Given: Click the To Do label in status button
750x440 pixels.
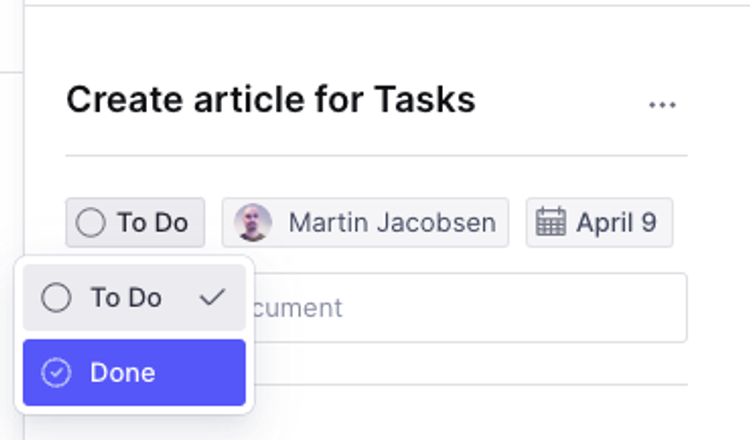Looking at the screenshot, I should pyautogui.click(x=153, y=223).
